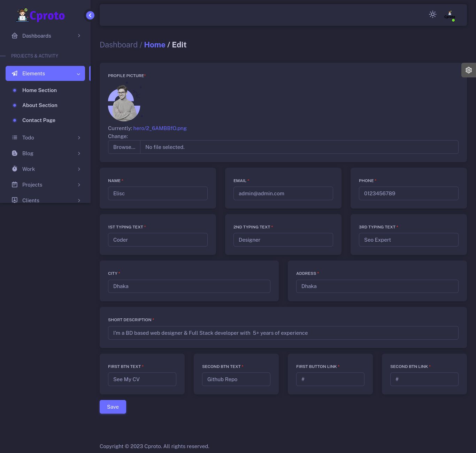
Task: Click the Clients contact icon
Action: click(x=15, y=200)
